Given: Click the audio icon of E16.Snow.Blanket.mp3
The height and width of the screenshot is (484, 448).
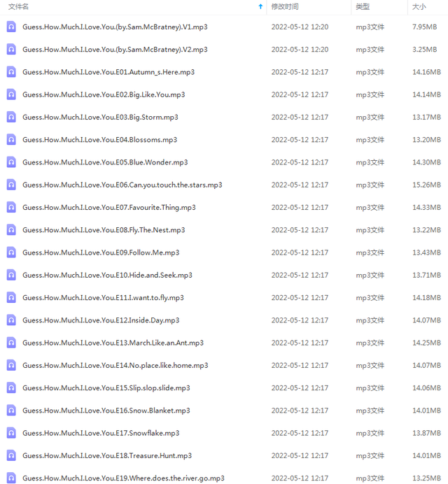Looking at the screenshot, I should 11,410.
